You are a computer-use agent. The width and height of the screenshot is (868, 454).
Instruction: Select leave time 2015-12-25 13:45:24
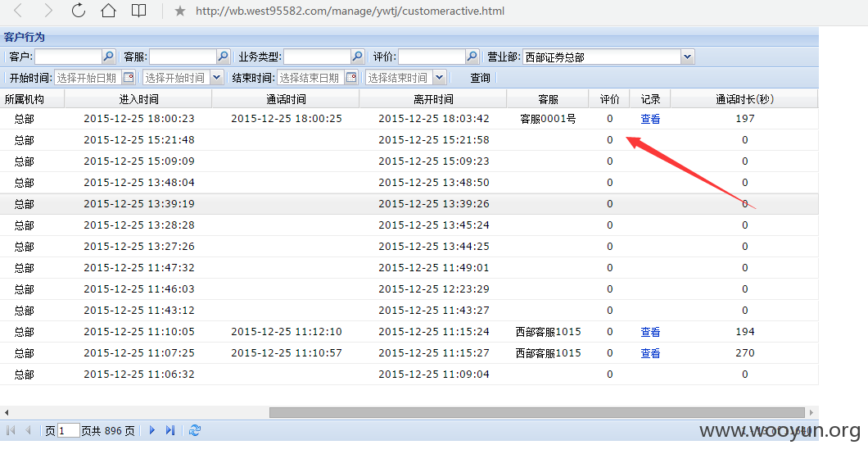pos(434,225)
